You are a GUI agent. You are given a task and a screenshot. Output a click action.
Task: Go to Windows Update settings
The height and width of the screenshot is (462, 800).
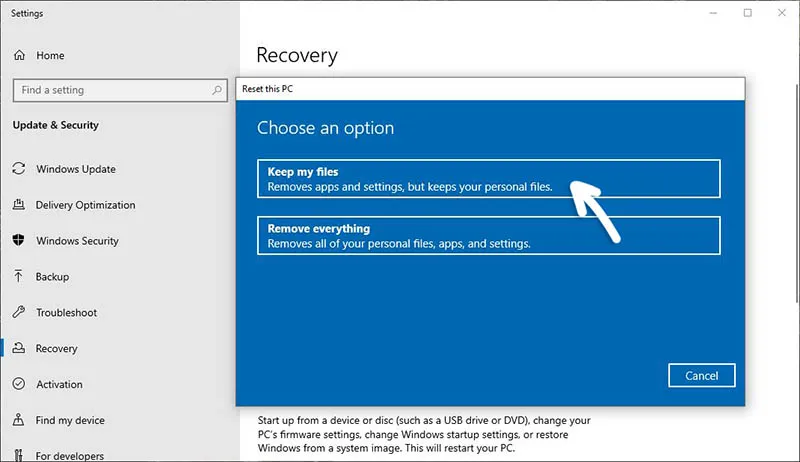(76, 169)
